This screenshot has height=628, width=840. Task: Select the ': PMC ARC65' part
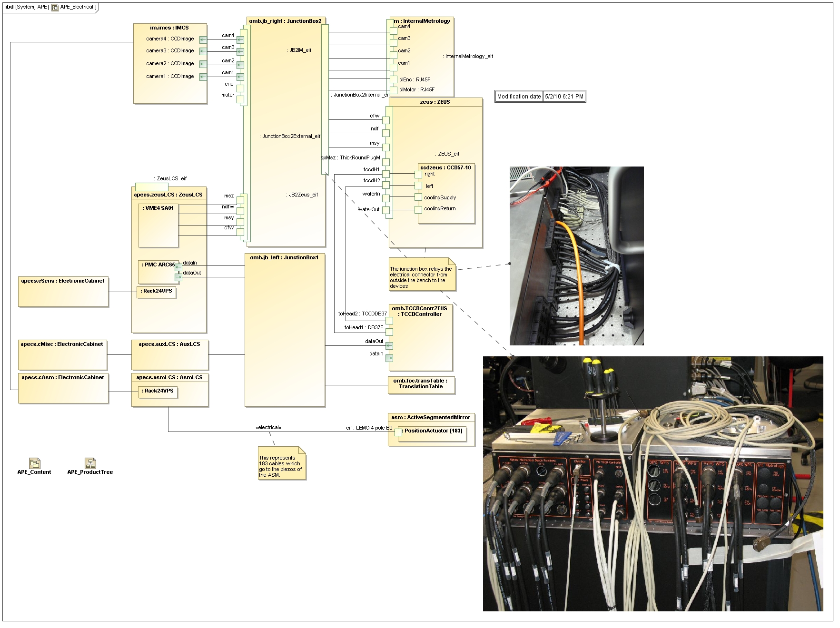[158, 272]
